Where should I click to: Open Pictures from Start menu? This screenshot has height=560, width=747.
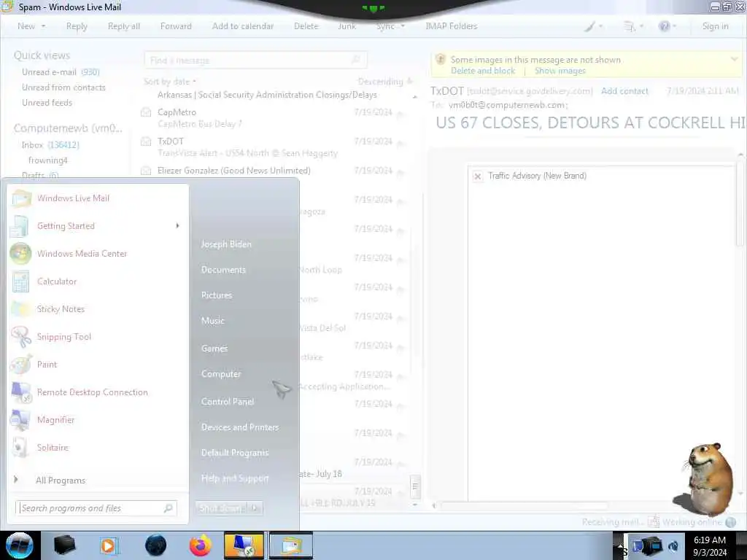pyautogui.click(x=216, y=295)
